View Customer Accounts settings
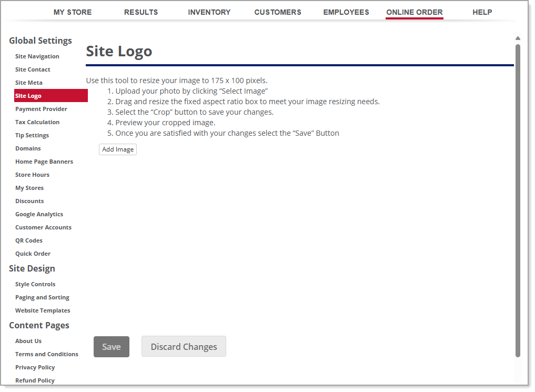 coord(43,227)
